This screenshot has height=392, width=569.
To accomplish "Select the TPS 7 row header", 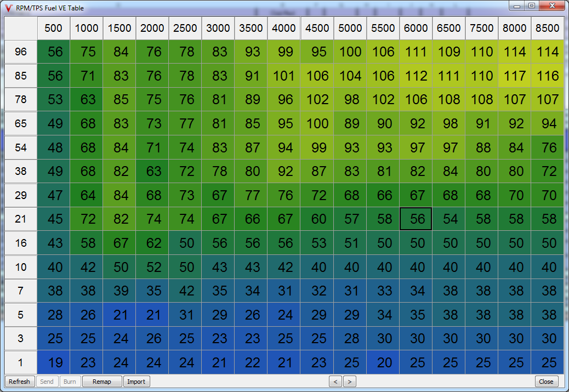I will 21,291.
